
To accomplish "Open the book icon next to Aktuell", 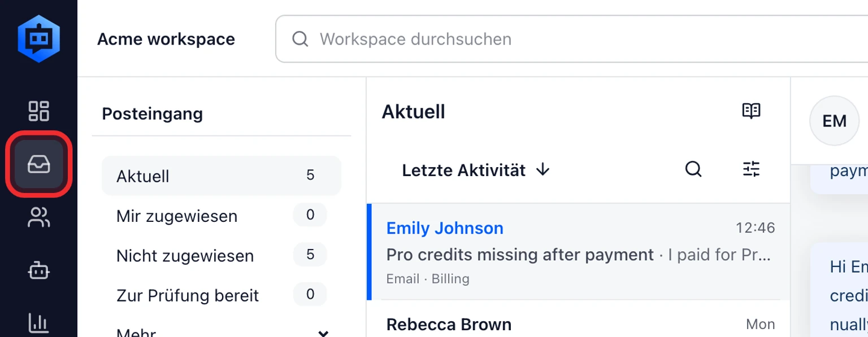I will [751, 111].
